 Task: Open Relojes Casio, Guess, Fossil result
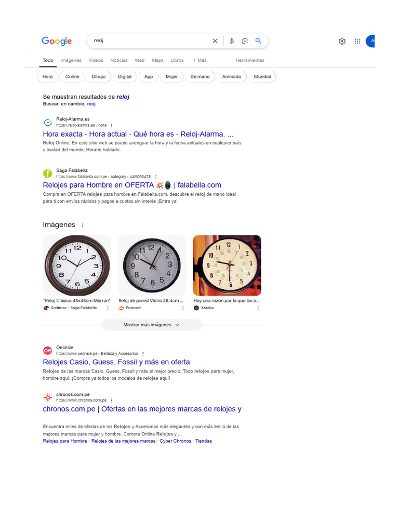tap(116, 362)
